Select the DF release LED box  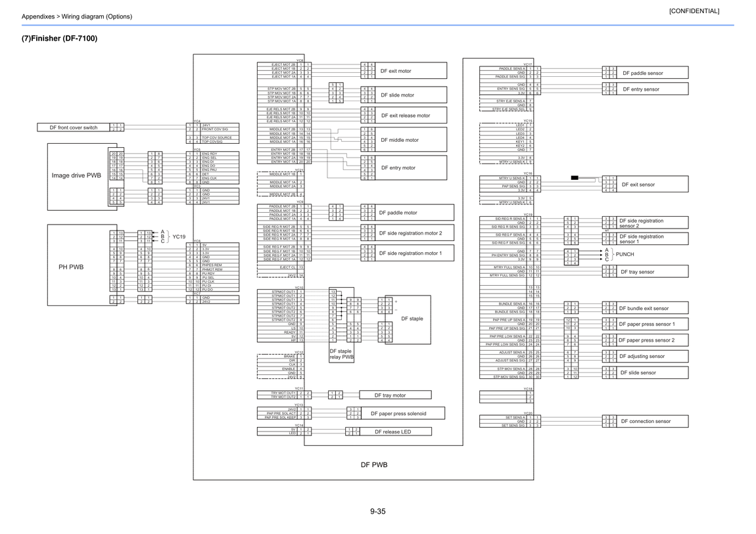(x=395, y=432)
